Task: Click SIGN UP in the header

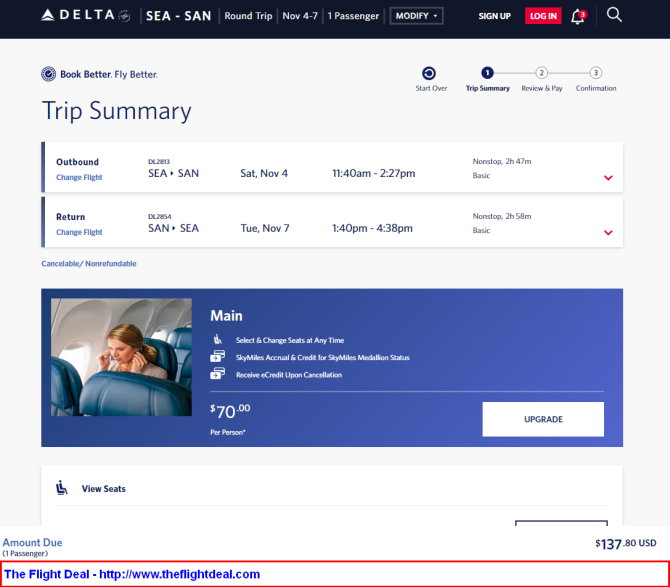Action: coord(494,16)
